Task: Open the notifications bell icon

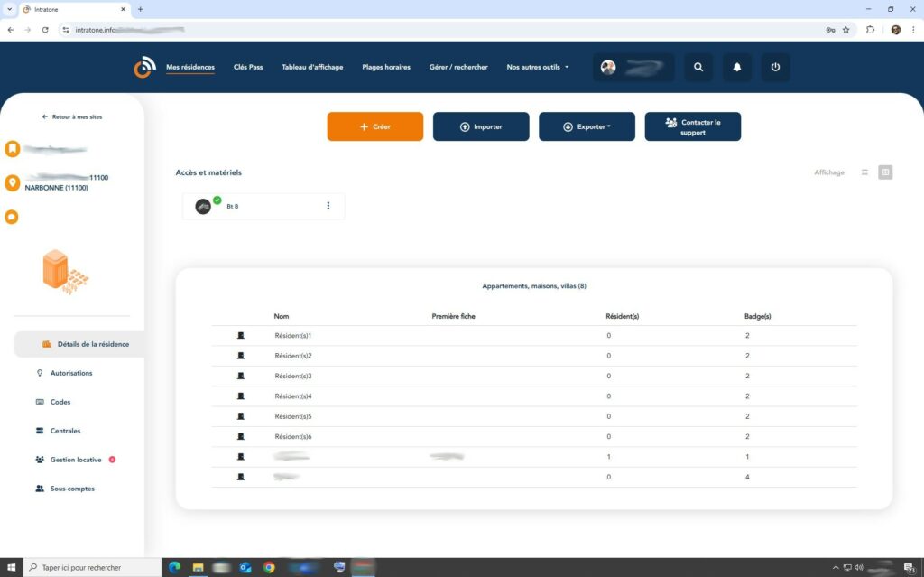Action: (736, 67)
